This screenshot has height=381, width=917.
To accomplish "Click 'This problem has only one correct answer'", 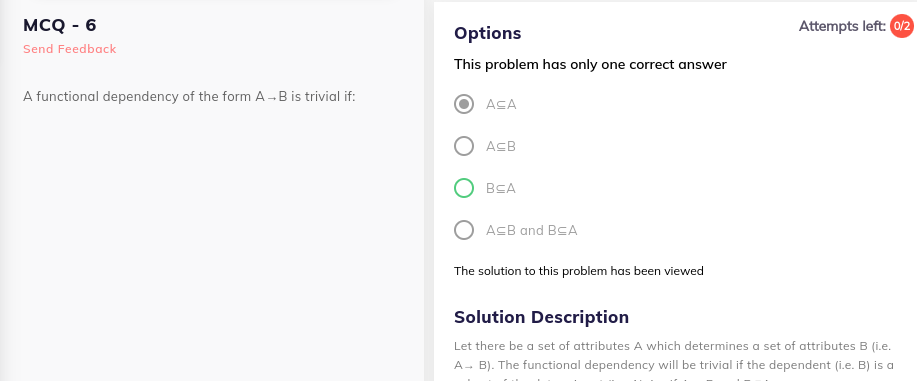I will 590,64.
